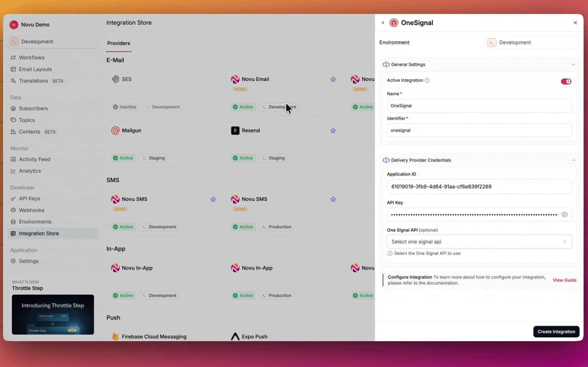Open the Select one signal api dropdown
The height and width of the screenshot is (367, 588).
(x=479, y=242)
